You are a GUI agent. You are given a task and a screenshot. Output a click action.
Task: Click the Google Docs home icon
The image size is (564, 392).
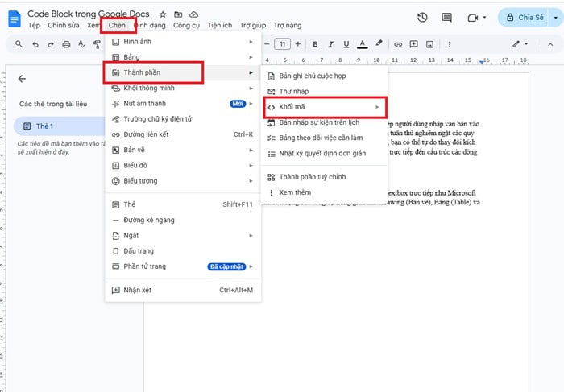tap(15, 19)
